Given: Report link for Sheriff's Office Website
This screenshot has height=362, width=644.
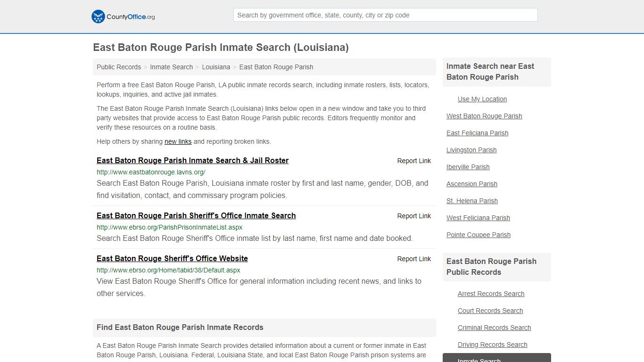Looking at the screenshot, I should pos(414,259).
